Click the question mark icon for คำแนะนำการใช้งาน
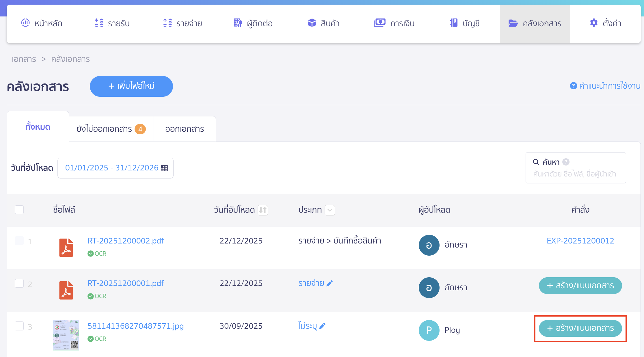Screen dimensions: 644x357 pos(573,86)
